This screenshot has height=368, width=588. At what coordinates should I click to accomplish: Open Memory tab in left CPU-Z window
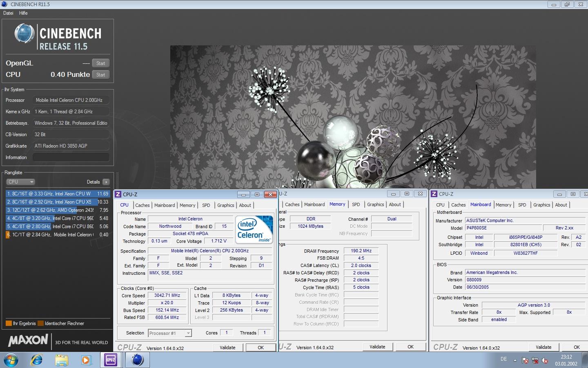point(187,205)
